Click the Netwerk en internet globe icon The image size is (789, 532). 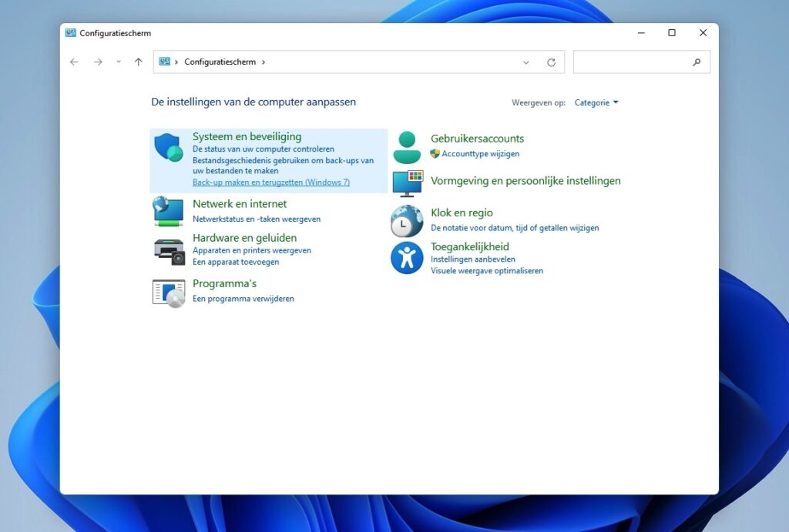pos(169,212)
